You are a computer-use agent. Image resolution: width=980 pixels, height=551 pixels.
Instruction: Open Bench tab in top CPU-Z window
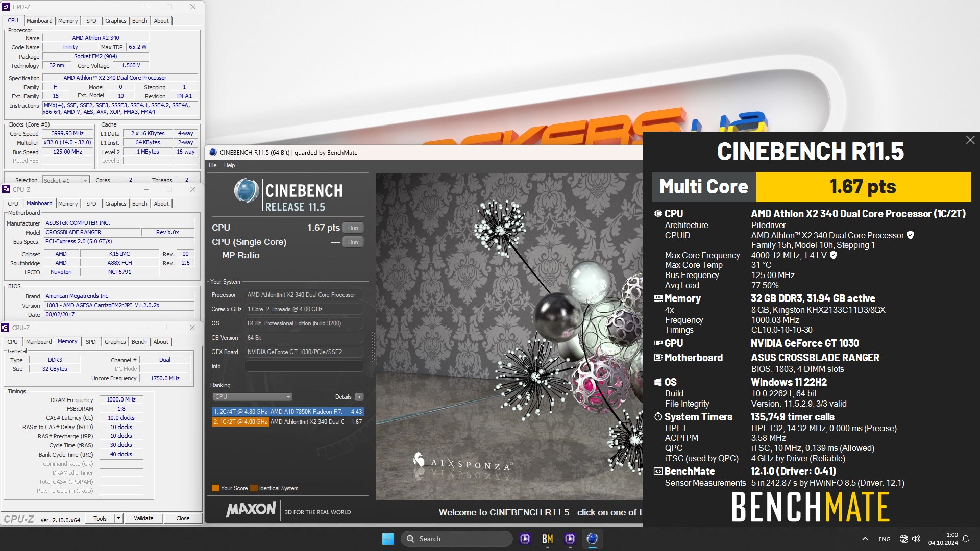tap(139, 21)
